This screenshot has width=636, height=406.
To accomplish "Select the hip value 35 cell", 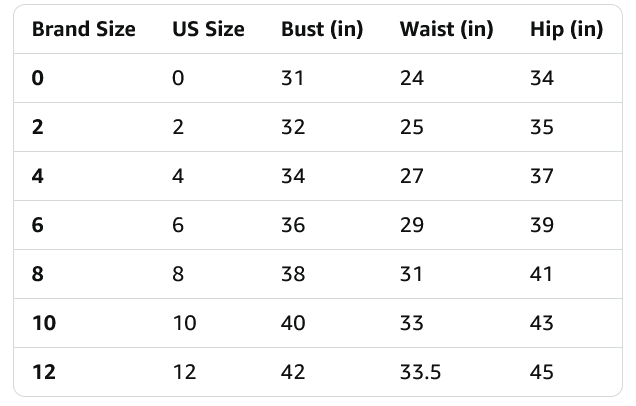I will [542, 127].
